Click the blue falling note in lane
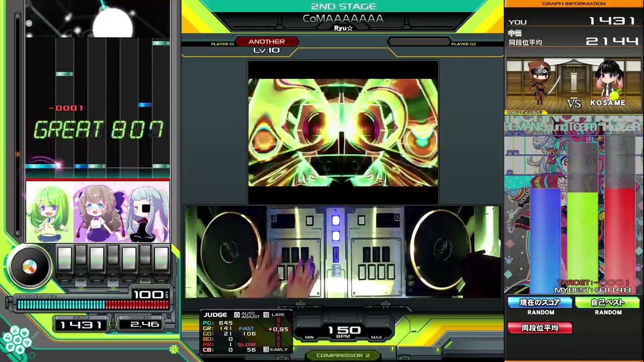The width and height of the screenshot is (644, 362). (145, 105)
